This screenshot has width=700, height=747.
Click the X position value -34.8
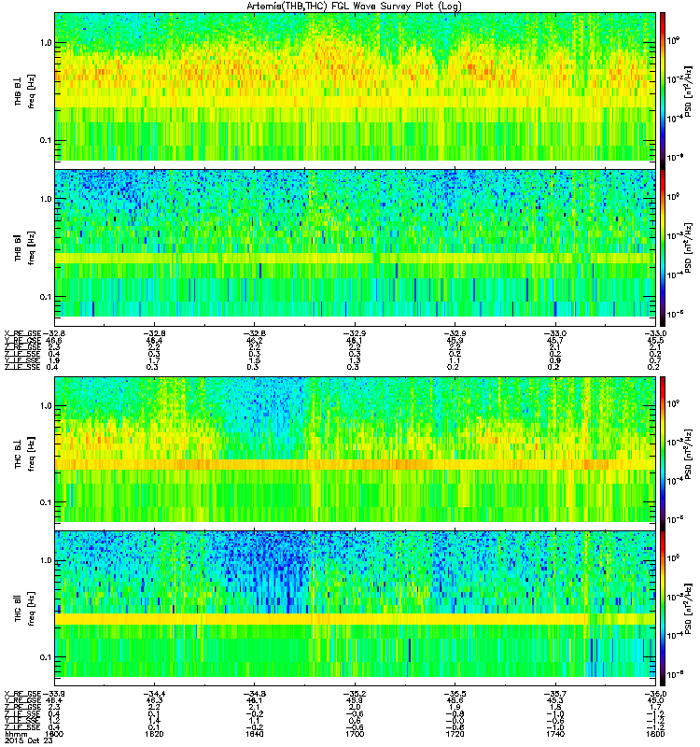(x=254, y=694)
